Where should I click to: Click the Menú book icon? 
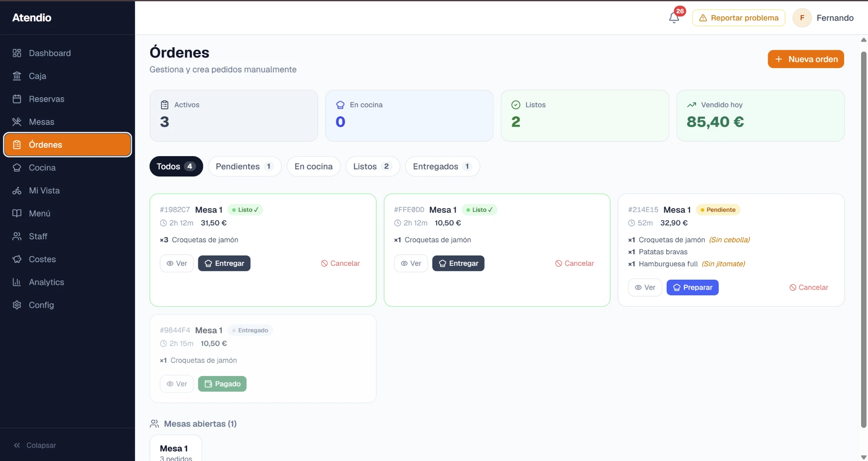coord(17,213)
